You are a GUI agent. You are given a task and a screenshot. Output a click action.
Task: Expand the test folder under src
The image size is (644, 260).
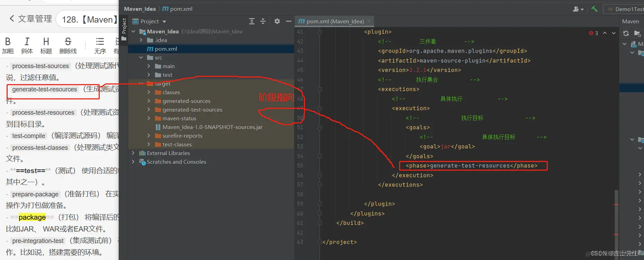149,75
